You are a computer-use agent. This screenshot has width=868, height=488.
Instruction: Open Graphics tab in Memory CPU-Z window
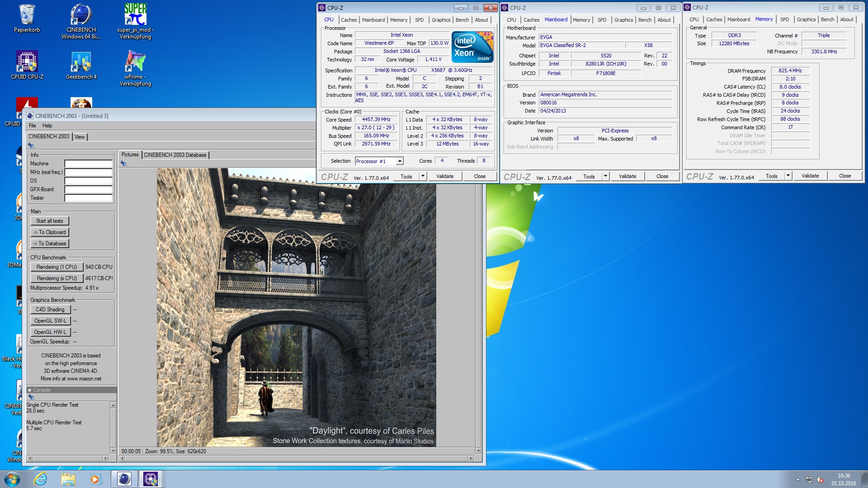(806, 19)
